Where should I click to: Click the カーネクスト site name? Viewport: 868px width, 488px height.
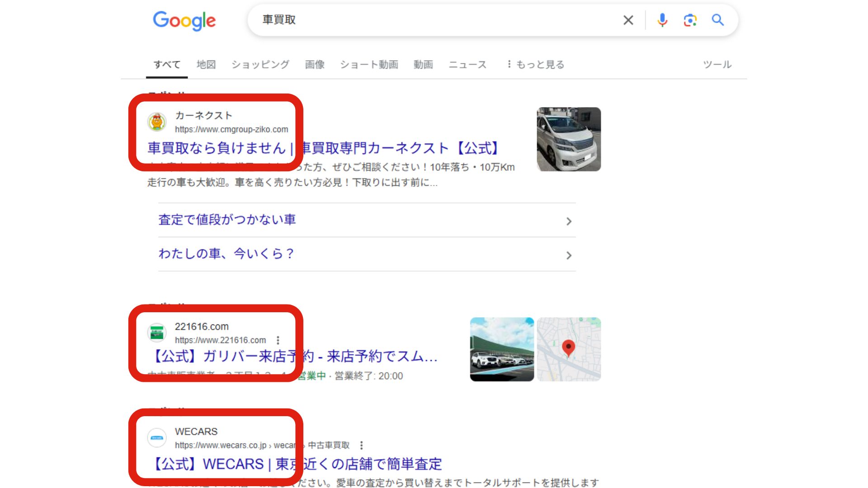(x=203, y=116)
